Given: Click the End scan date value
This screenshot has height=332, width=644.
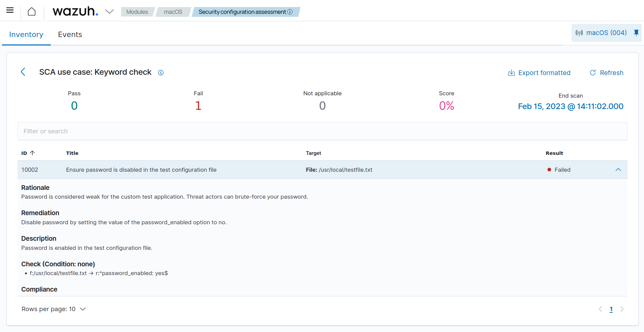Looking at the screenshot, I should (x=571, y=106).
